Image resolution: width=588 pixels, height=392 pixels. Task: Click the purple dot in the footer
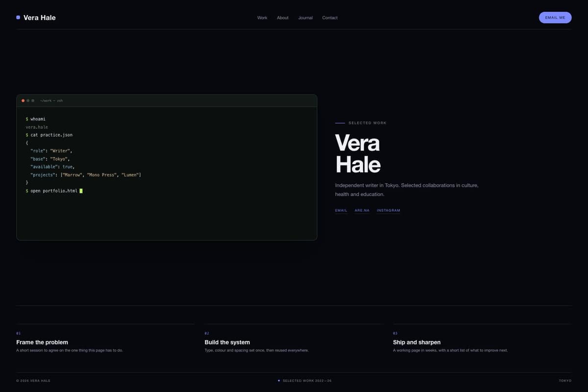tap(279, 380)
